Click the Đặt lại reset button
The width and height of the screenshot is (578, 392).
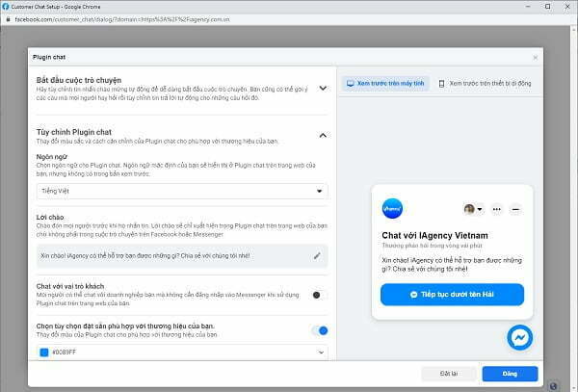[x=449, y=374]
